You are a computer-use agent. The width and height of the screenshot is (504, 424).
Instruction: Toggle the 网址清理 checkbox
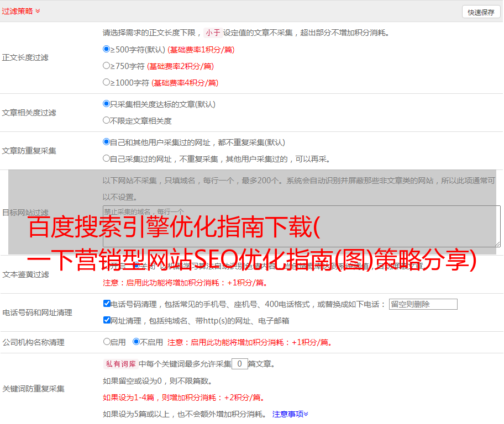(x=107, y=320)
